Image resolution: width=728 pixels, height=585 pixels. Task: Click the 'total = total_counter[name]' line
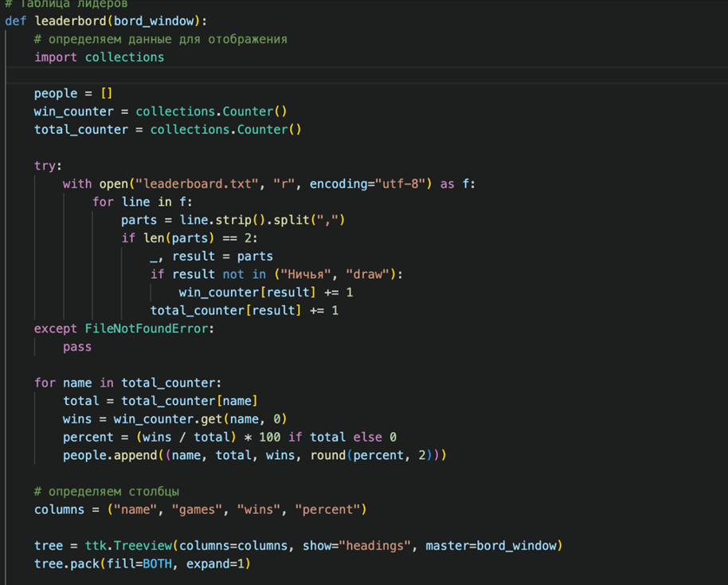[160, 402]
